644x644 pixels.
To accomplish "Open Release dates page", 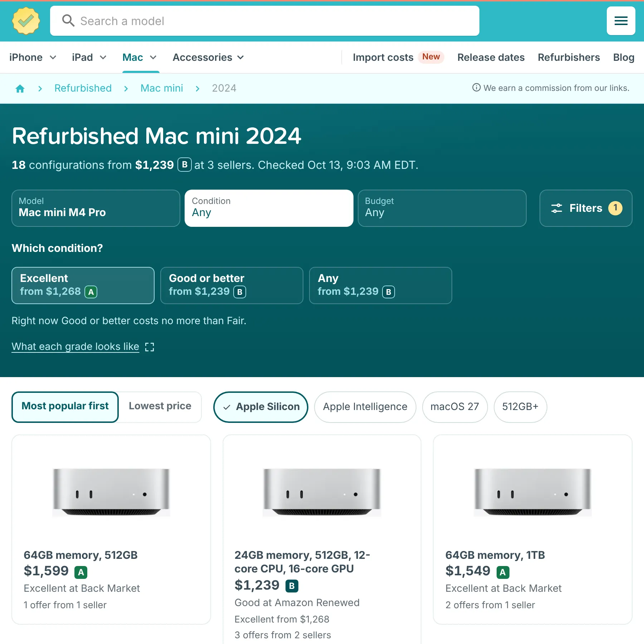I will tap(491, 57).
